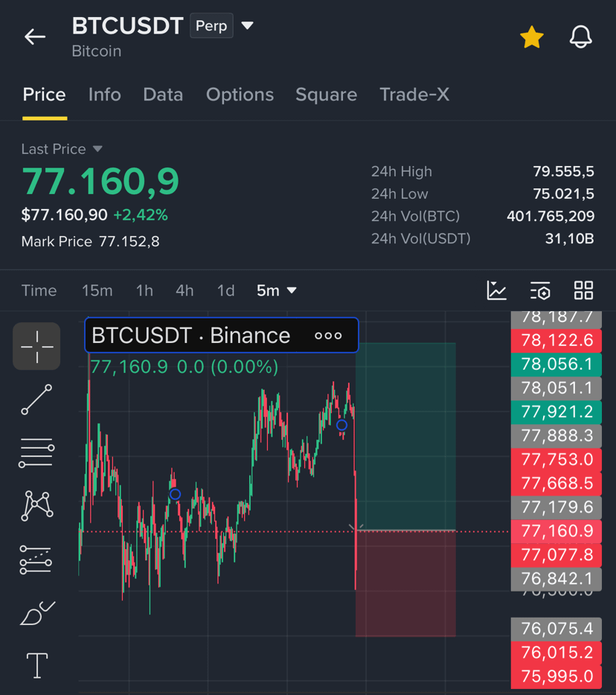Open the Square tab
Image resolution: width=616 pixels, height=695 pixels.
click(x=326, y=95)
